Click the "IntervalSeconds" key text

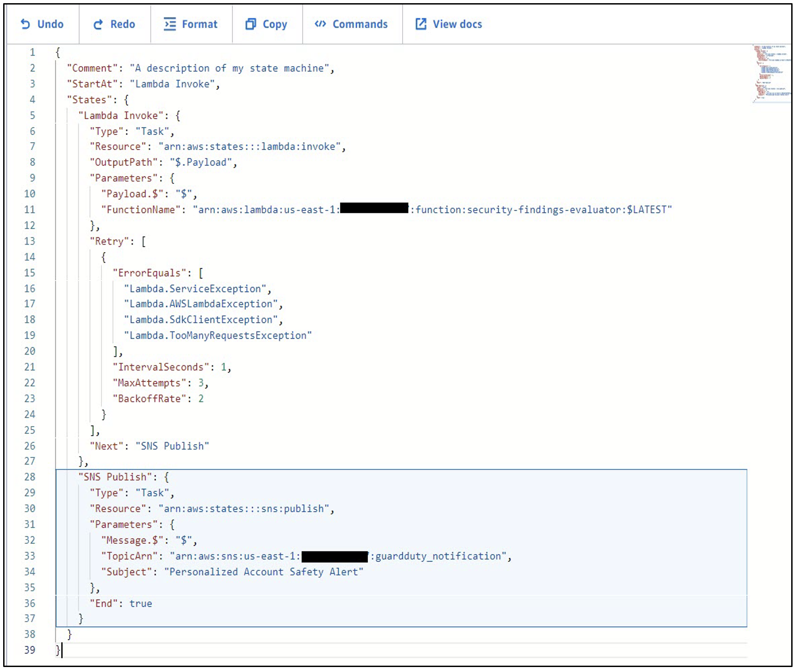[x=161, y=367]
